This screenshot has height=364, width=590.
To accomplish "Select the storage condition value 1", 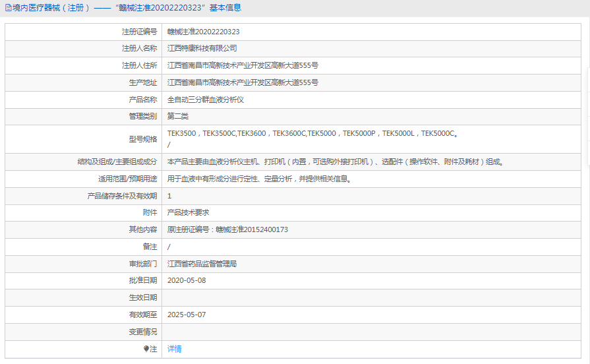I will pyautogui.click(x=169, y=196).
